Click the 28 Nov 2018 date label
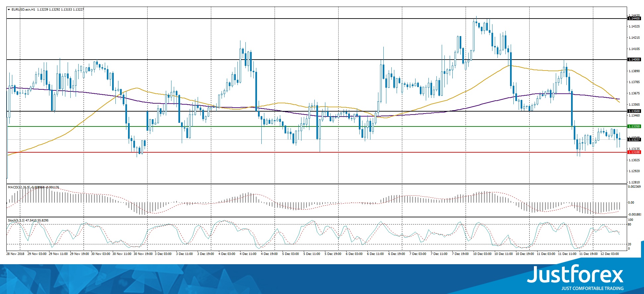Image resolution: width=644 pixels, height=294 pixels. click(x=15, y=254)
